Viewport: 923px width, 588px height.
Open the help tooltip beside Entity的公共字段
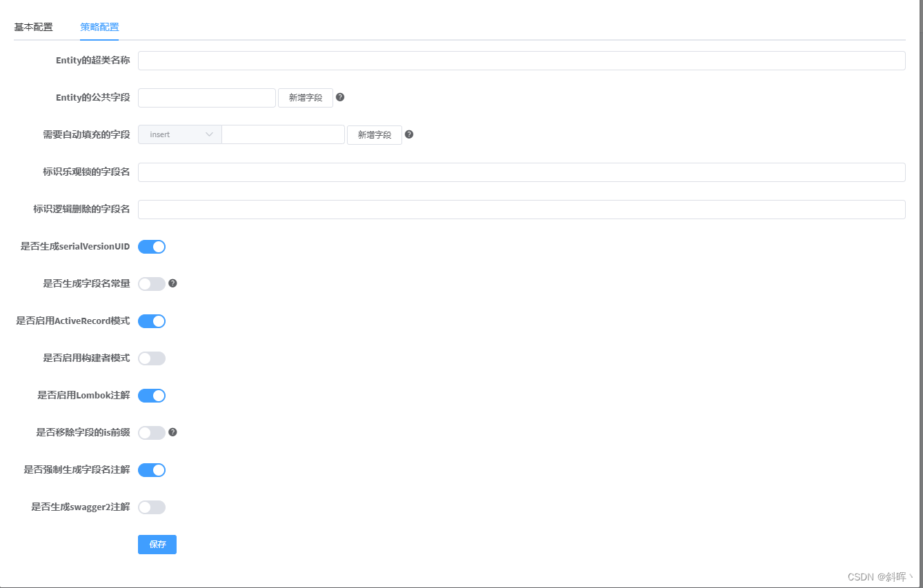pyautogui.click(x=340, y=97)
